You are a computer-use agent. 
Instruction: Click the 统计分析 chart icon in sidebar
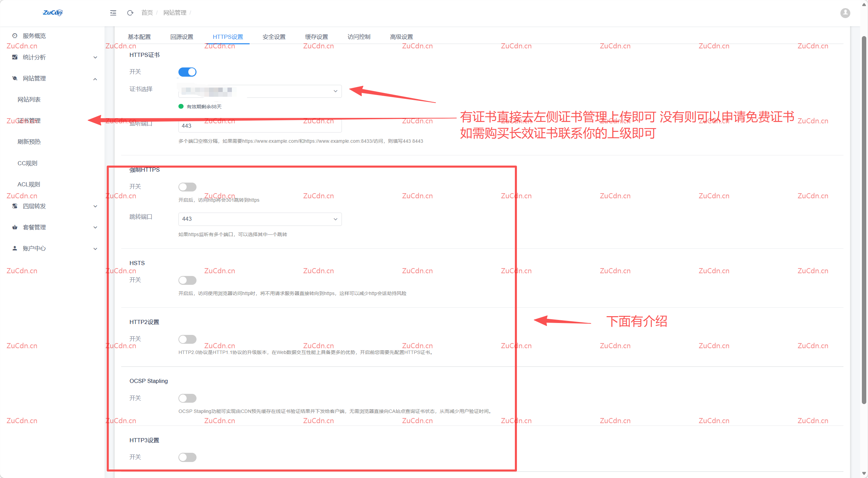click(x=14, y=57)
